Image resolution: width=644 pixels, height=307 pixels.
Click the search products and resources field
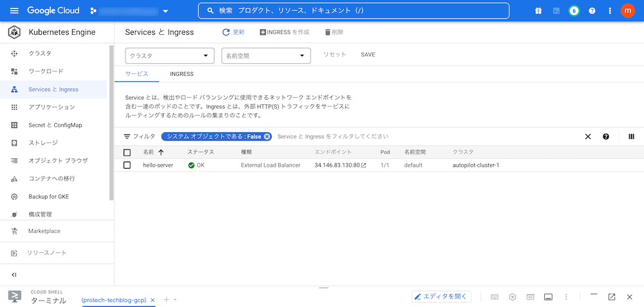(353, 11)
